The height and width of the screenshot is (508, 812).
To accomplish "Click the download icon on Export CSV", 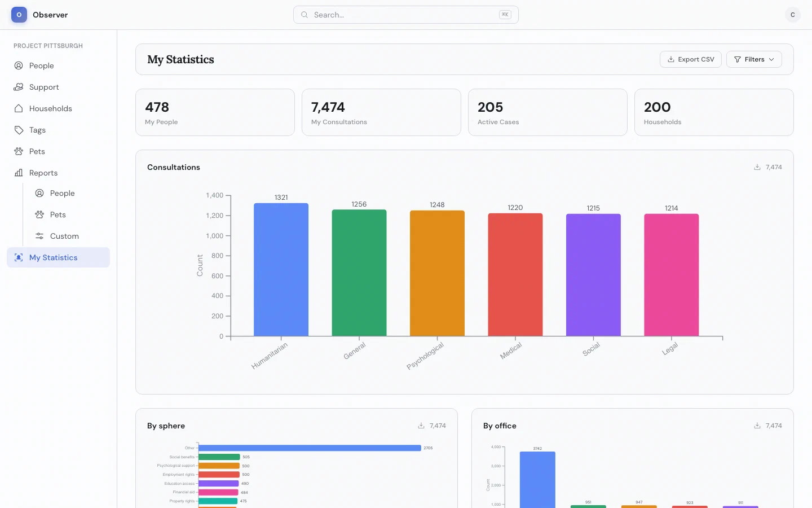I will coord(671,59).
